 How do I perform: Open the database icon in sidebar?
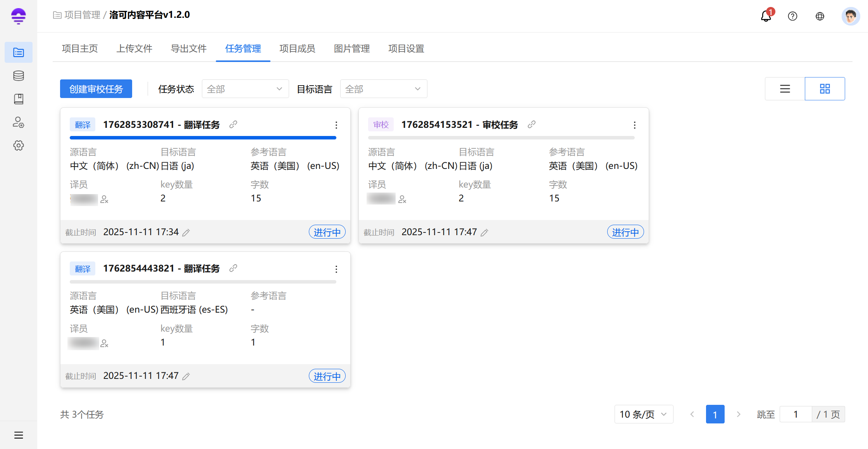pos(18,76)
